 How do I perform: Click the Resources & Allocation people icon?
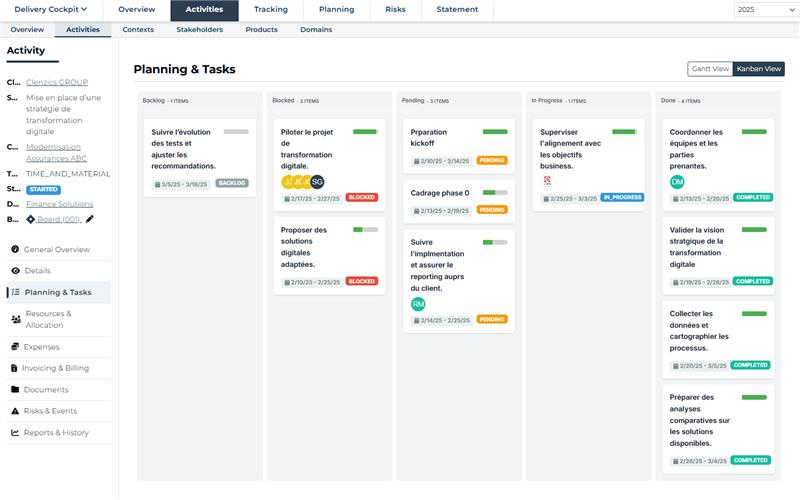click(x=16, y=319)
